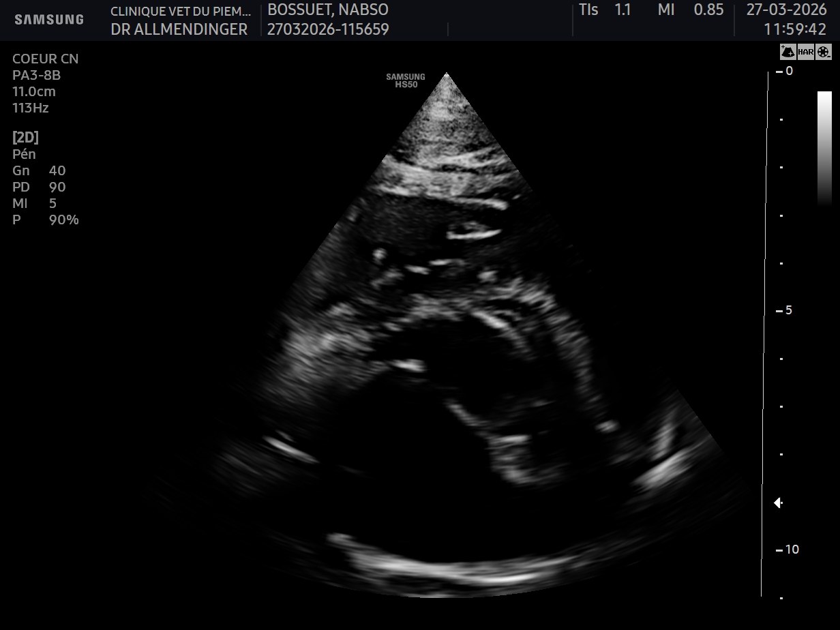Click the 11:59:42 time display
The height and width of the screenshot is (630, 840).
pos(795,29)
